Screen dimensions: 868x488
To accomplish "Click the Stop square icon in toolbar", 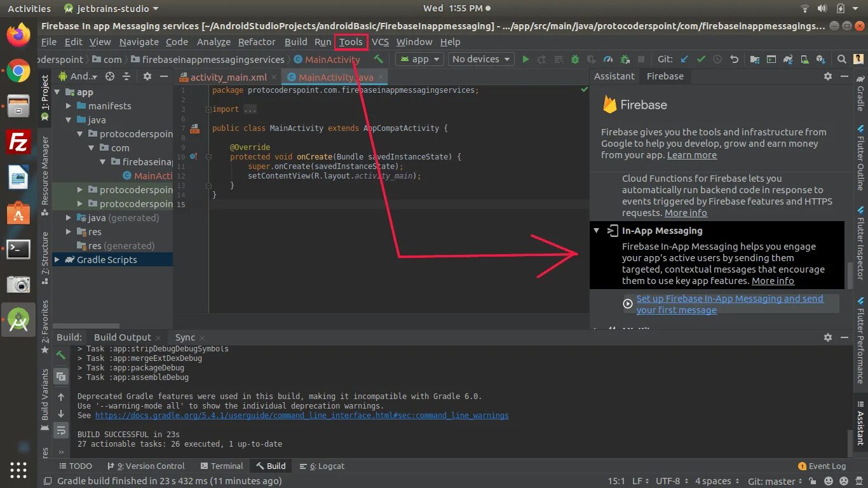I will coord(641,59).
